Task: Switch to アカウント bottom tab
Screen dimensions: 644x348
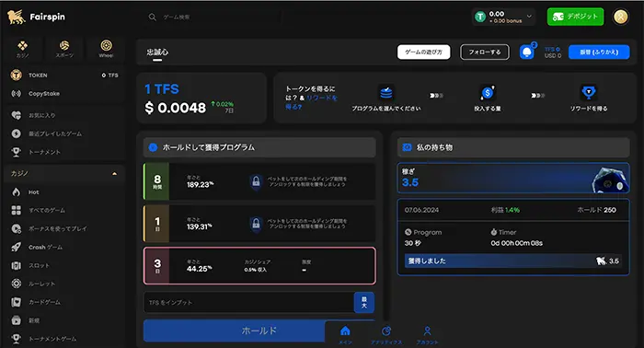Action: pyautogui.click(x=427, y=335)
